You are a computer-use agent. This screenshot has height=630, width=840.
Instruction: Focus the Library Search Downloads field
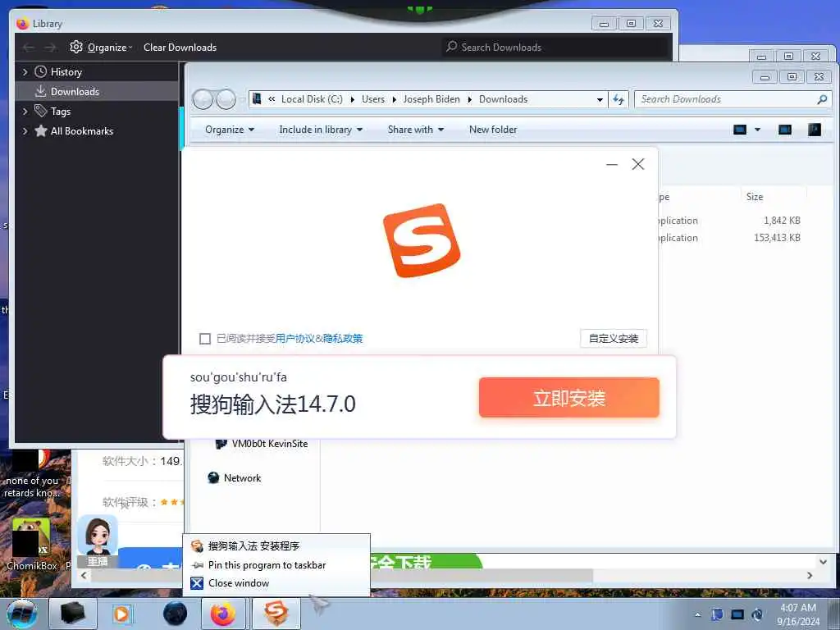coord(556,47)
